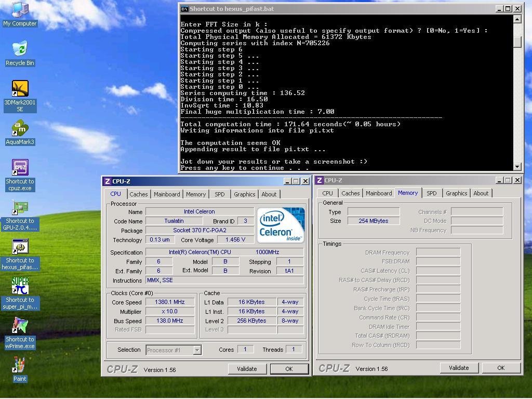Expand the Processor #1 selection dropdown
The height and width of the screenshot is (399, 532).
197,350
